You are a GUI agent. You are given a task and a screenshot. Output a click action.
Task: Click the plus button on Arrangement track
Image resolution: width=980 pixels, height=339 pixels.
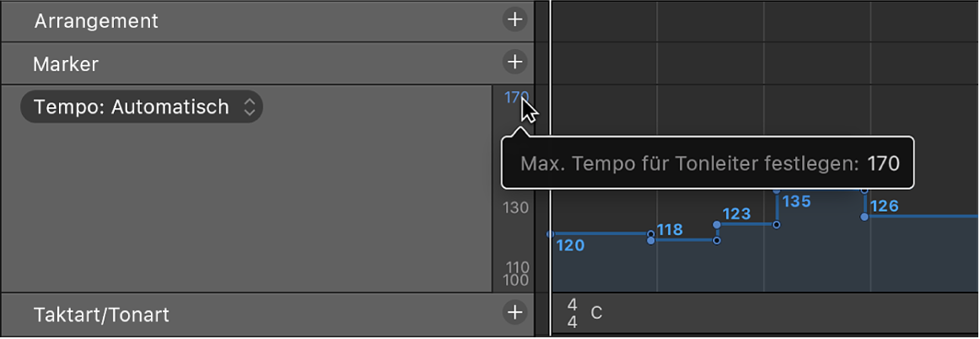tap(514, 19)
